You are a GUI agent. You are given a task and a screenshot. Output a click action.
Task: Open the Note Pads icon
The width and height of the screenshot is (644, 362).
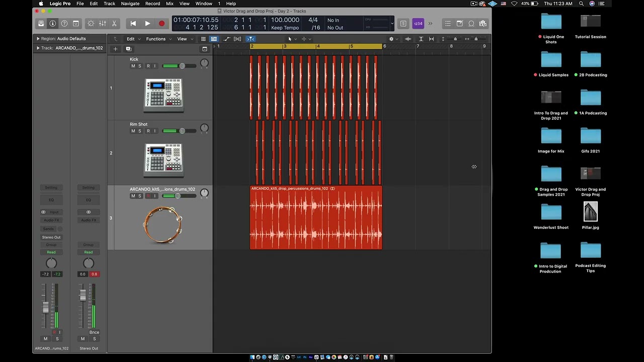click(x=459, y=24)
